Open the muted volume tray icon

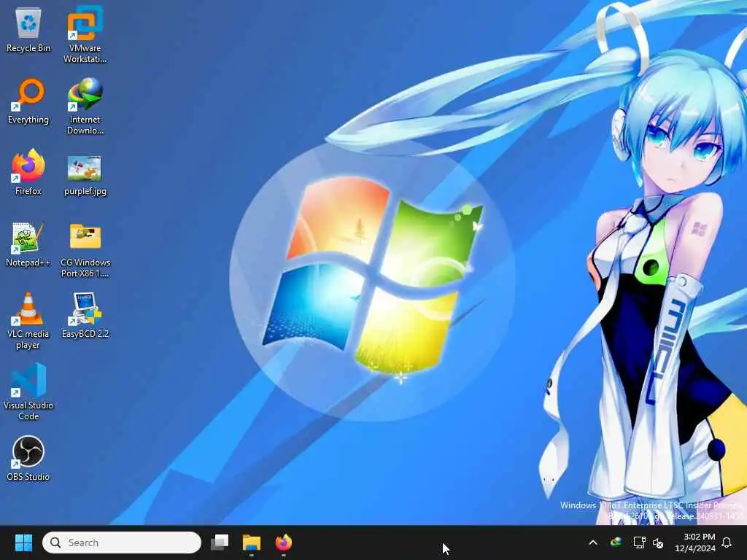pyautogui.click(x=658, y=542)
